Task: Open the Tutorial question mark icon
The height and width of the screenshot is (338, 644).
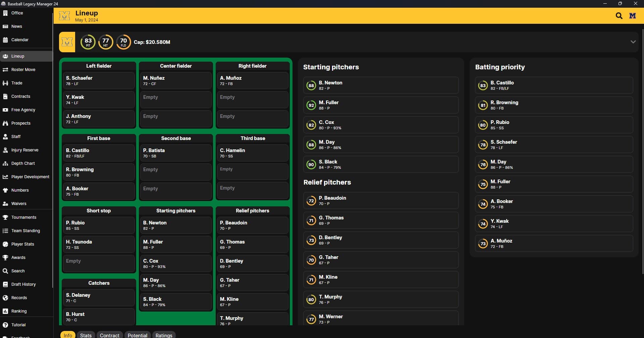Action: 5,325
